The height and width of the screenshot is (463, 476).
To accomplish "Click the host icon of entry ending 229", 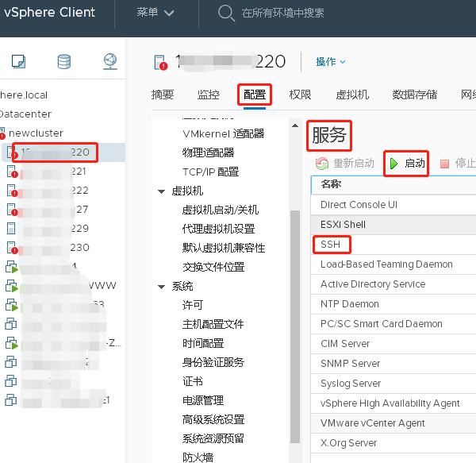I will pos(11,229).
